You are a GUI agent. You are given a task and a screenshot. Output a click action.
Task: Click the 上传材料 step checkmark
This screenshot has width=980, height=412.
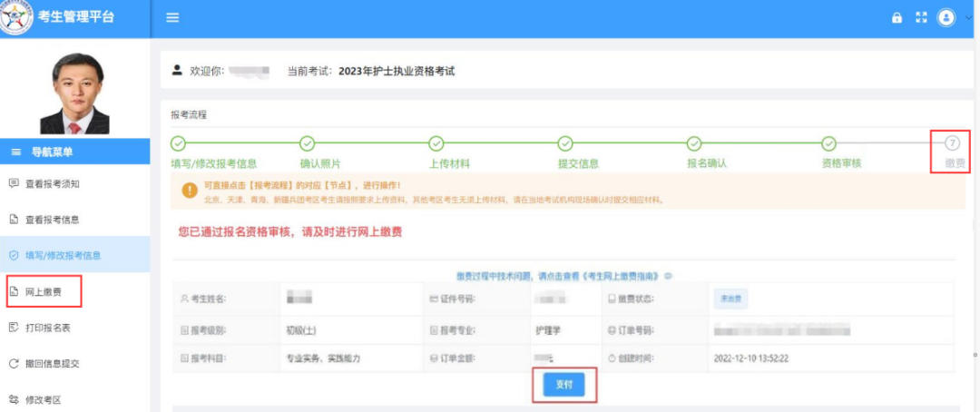tap(436, 143)
